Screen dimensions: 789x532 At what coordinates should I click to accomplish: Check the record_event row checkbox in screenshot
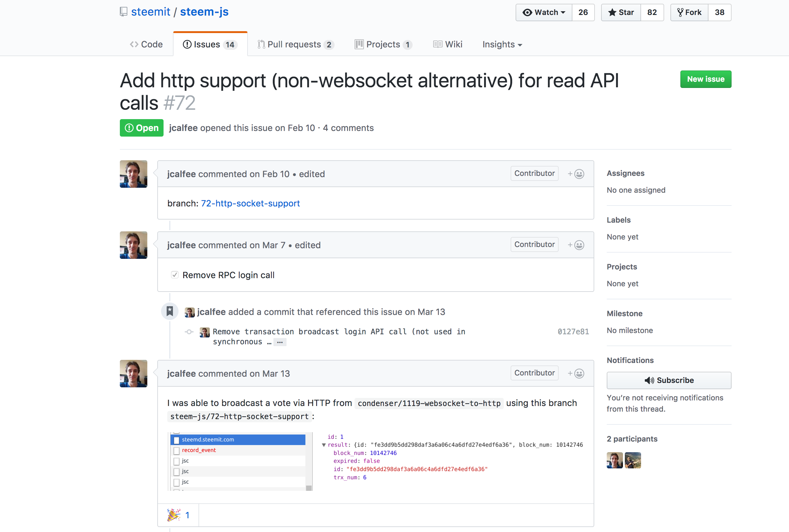[177, 451]
